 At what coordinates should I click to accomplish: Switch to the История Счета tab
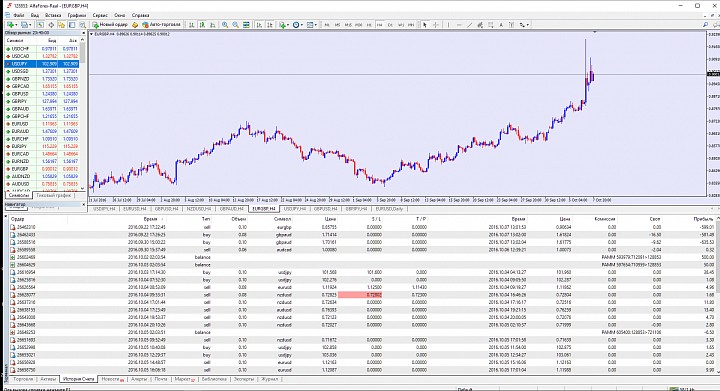79,380
